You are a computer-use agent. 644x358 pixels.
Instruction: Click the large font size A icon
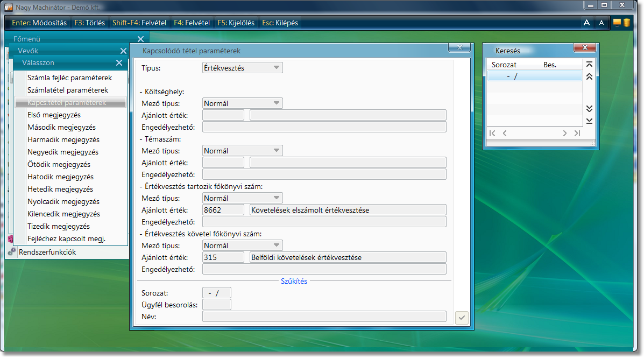[x=586, y=23]
